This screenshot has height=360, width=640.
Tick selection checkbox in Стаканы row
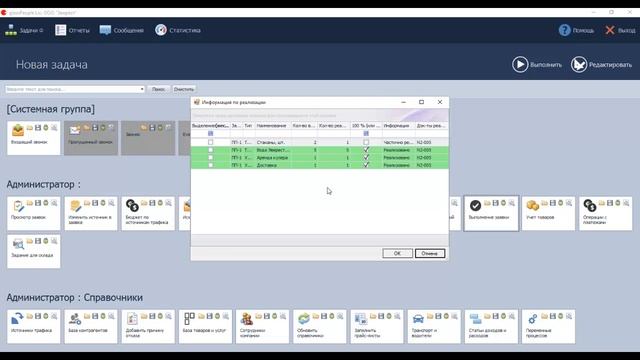pyautogui.click(x=211, y=142)
